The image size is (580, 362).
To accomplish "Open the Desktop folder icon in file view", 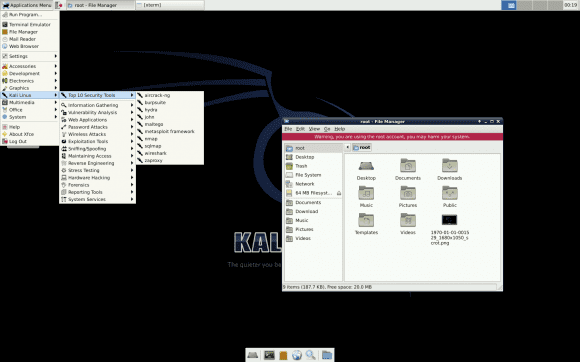I will (366, 166).
